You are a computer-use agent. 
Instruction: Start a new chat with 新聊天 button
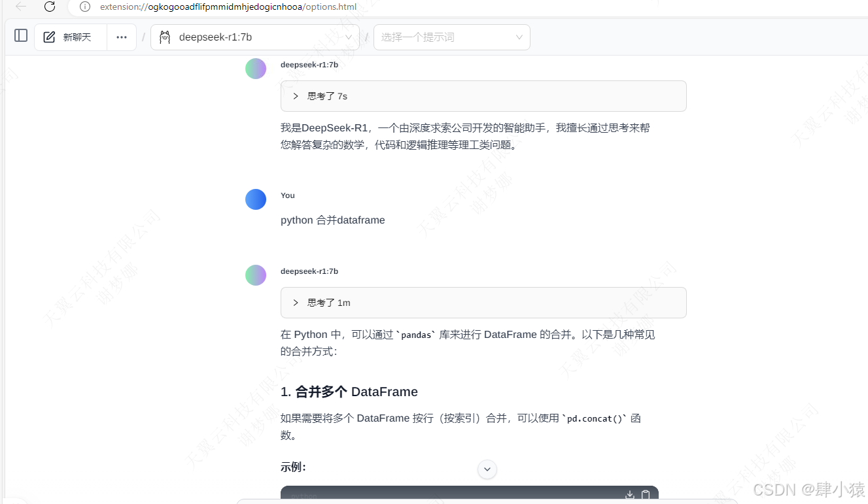tap(71, 37)
